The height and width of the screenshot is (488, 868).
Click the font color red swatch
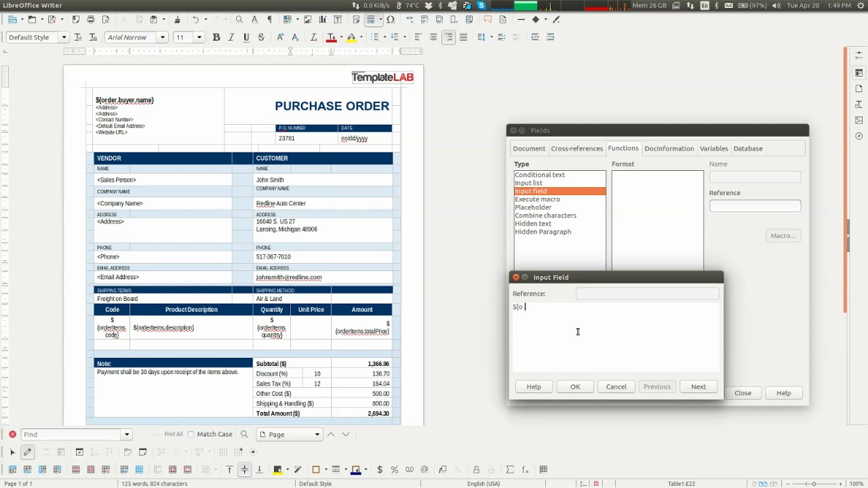point(332,37)
